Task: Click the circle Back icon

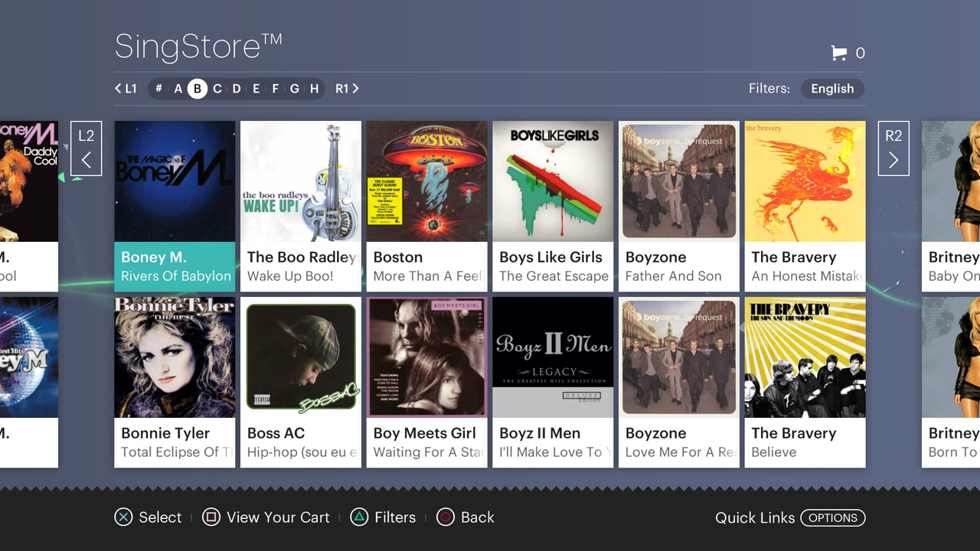Action: click(x=446, y=517)
